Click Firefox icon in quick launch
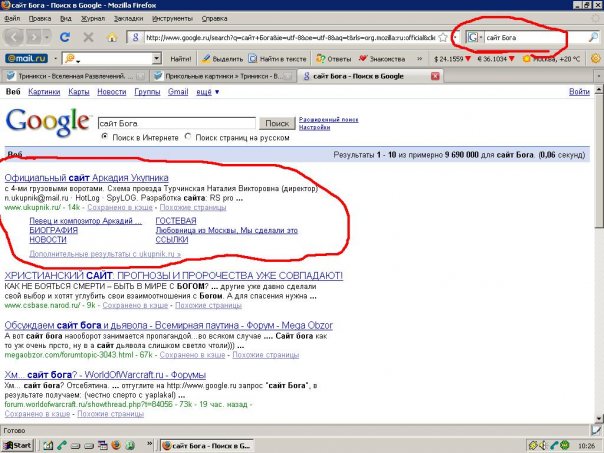The width and height of the screenshot is (604, 453). (x=116, y=445)
